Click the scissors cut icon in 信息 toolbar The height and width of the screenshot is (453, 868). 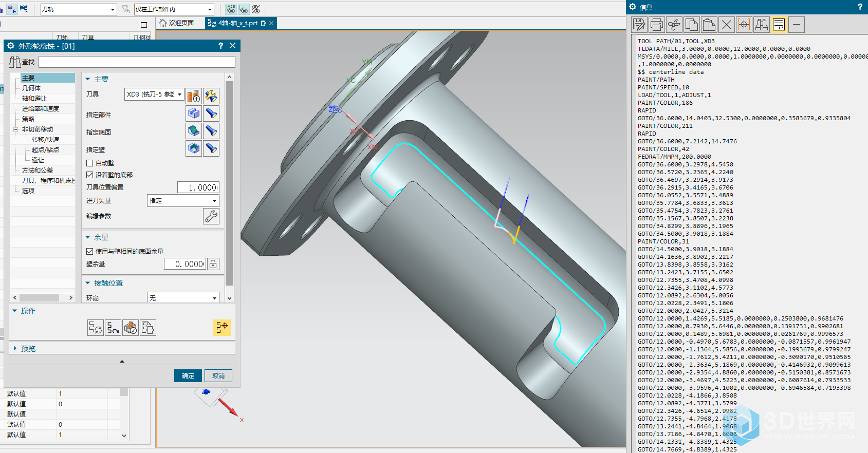click(674, 25)
